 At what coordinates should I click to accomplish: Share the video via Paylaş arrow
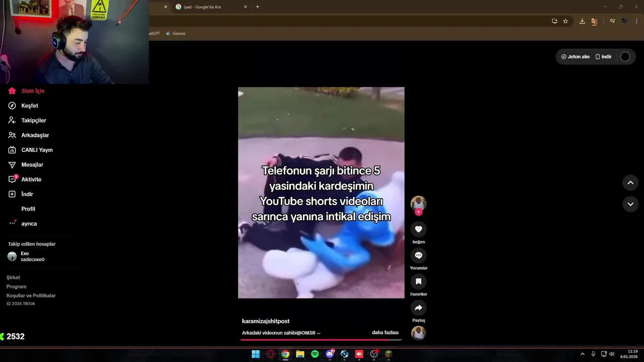(418, 308)
